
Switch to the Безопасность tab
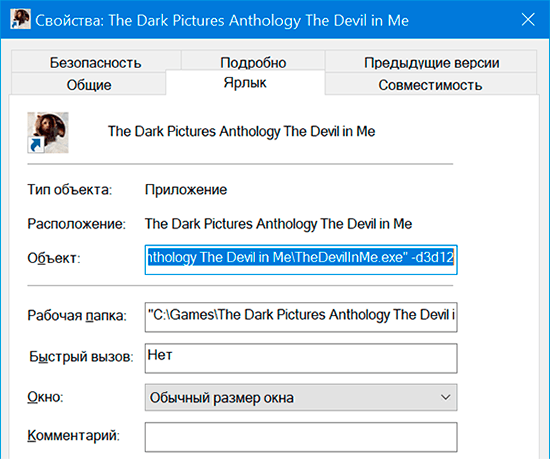coord(96,62)
